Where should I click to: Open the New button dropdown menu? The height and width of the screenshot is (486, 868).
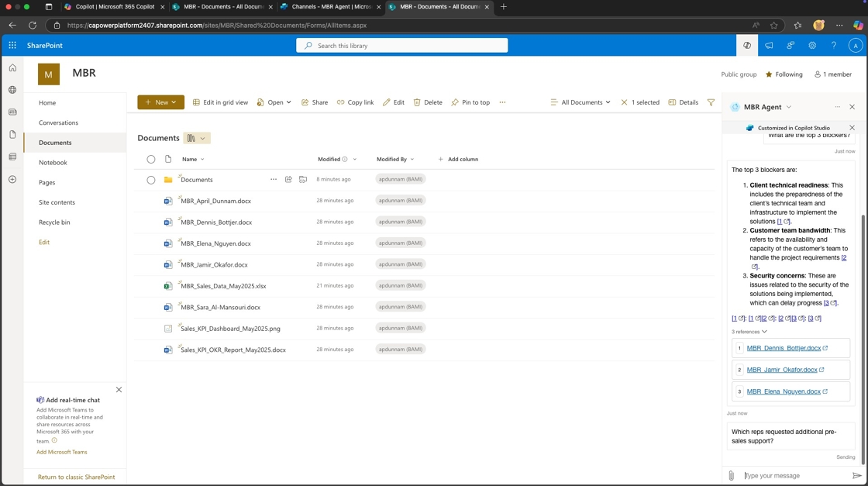[160, 102]
